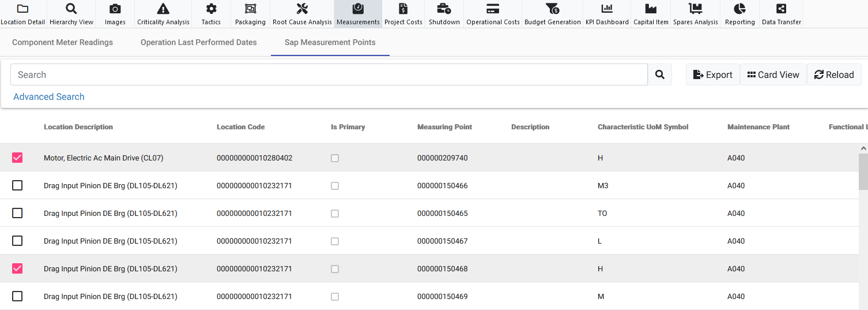Viewport: 868px width, 310px height.
Task: Click the Export button
Action: click(713, 74)
